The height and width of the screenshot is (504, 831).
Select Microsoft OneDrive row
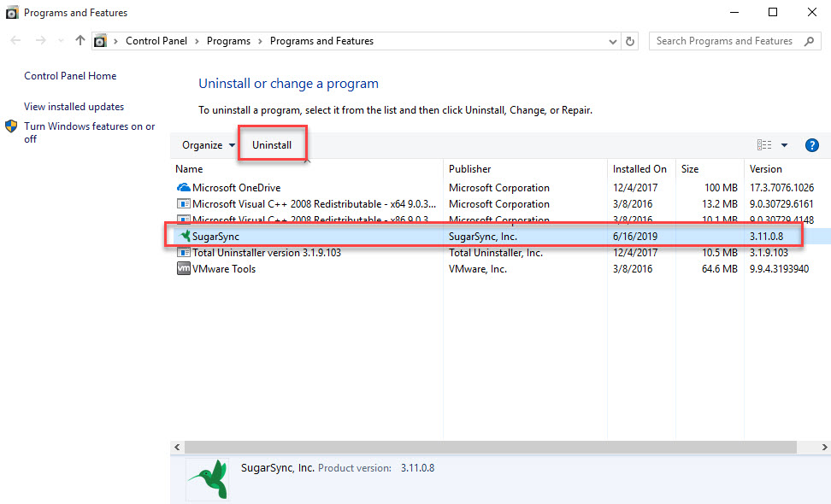pos(500,187)
